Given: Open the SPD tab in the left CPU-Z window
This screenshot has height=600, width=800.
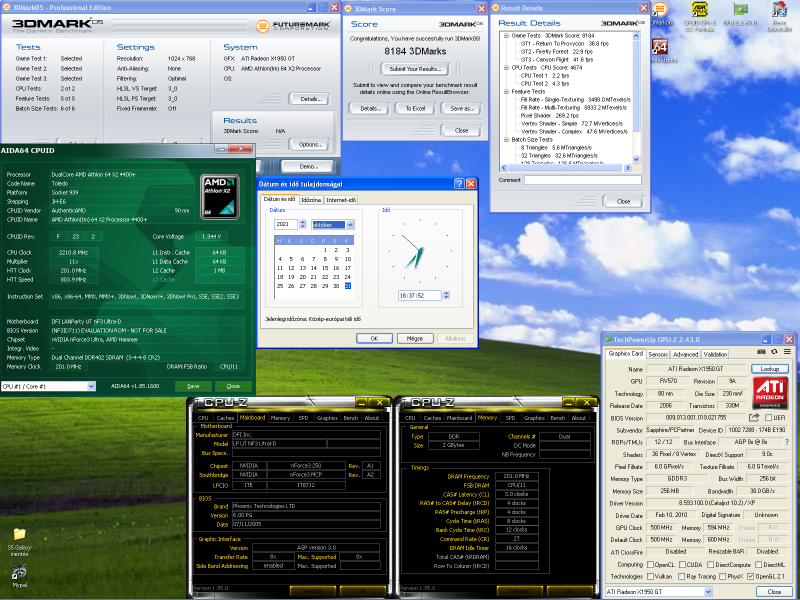Looking at the screenshot, I should point(304,418).
